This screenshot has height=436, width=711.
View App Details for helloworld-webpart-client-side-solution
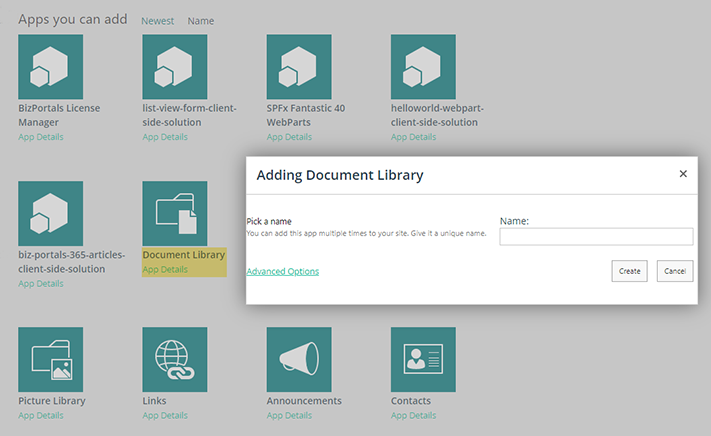(x=414, y=137)
